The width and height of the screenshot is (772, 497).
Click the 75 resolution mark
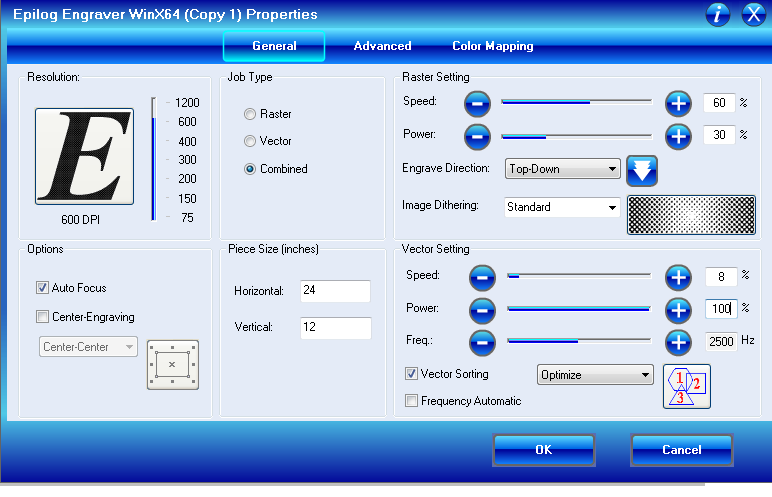coord(187,218)
